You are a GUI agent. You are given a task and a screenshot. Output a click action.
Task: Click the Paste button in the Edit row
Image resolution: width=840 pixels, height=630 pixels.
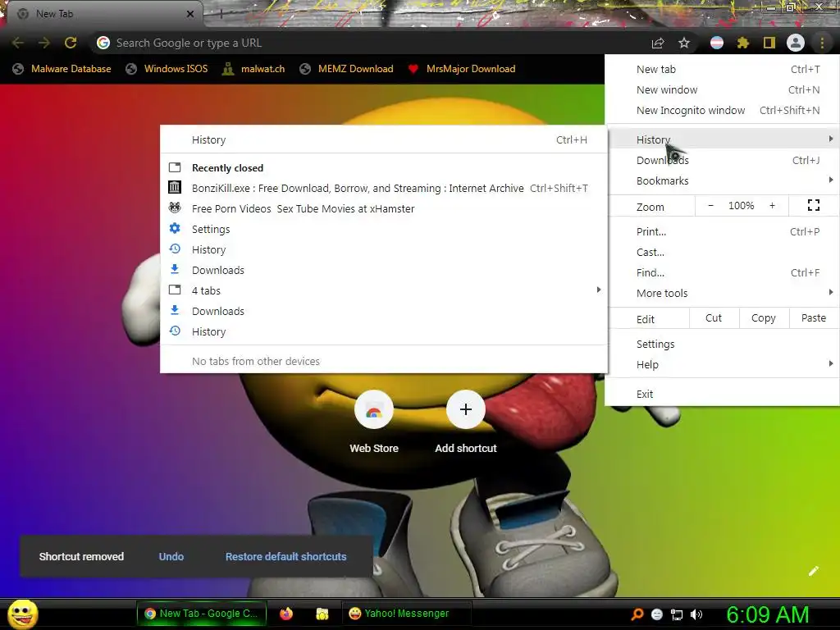(x=814, y=318)
